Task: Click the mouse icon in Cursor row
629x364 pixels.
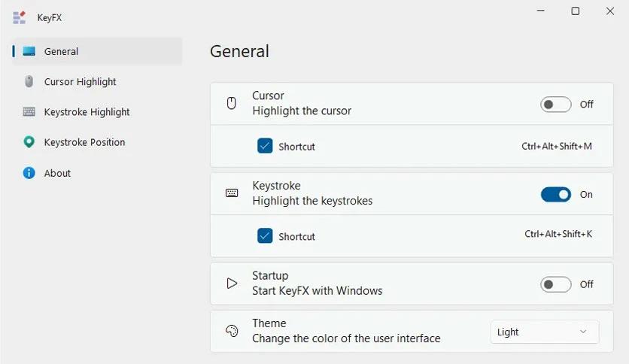Action: pos(232,104)
